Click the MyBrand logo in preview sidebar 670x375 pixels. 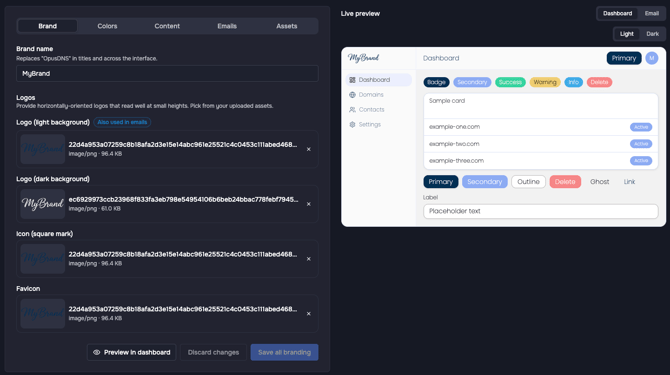[x=363, y=58]
